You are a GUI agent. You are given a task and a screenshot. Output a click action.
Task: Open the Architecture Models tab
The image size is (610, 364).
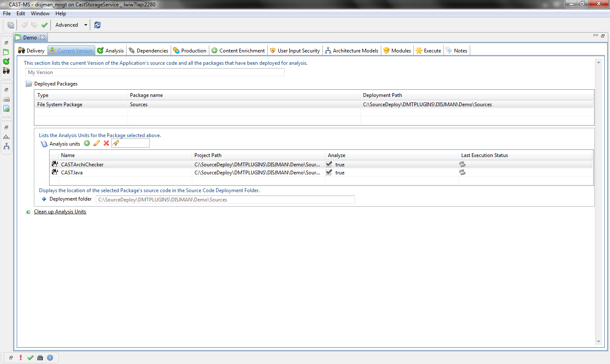tap(352, 51)
